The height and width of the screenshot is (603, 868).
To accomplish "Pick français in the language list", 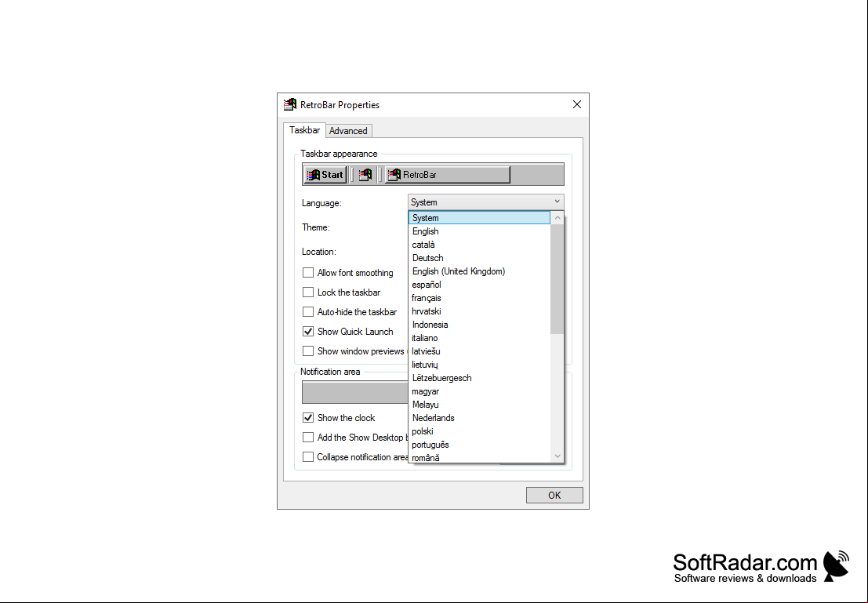I will (479, 298).
